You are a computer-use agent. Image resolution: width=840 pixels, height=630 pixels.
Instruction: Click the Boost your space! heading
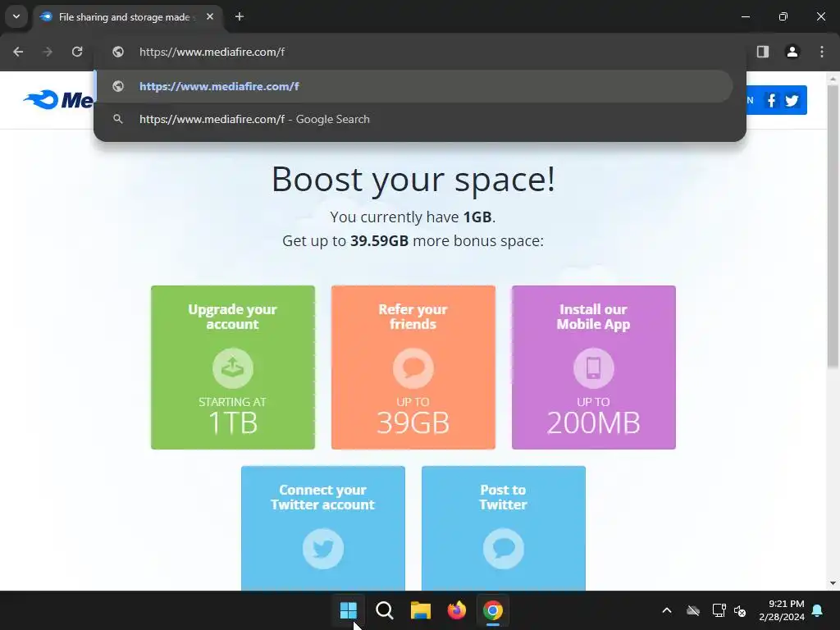[x=413, y=179]
